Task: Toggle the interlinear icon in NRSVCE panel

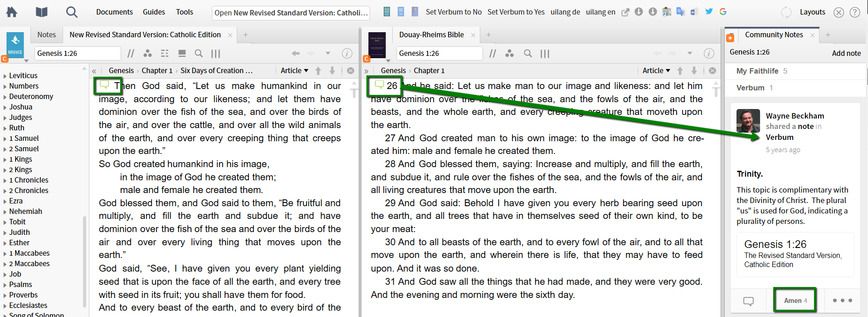Action: (165, 54)
